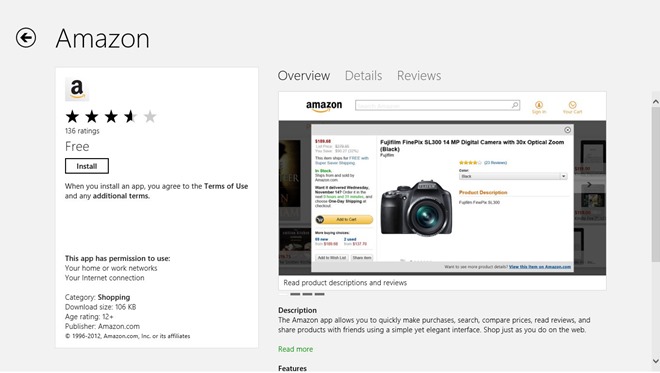Click the 136 ratings text
The width and height of the screenshot is (660, 373).
pyautogui.click(x=82, y=131)
